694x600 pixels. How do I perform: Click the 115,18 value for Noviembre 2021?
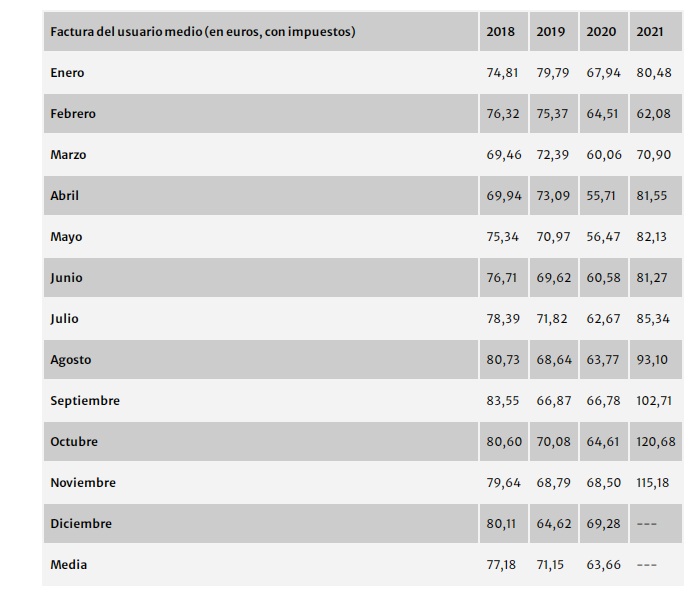click(653, 483)
